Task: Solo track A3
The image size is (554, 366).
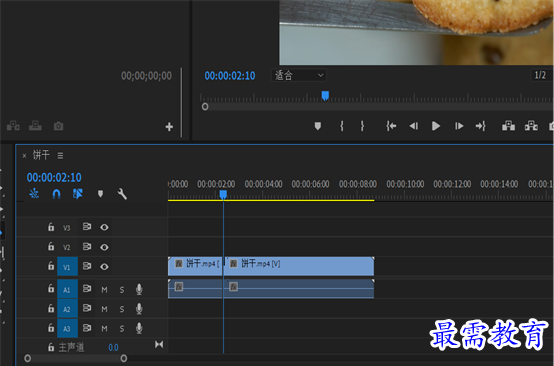Action: pyautogui.click(x=122, y=329)
